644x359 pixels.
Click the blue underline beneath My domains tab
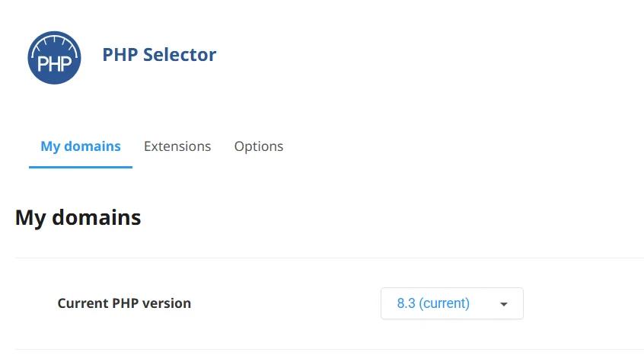click(x=81, y=167)
